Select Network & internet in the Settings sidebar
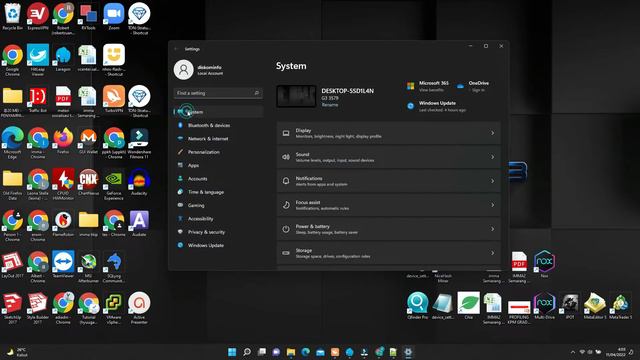The image size is (640, 360). coord(219,139)
